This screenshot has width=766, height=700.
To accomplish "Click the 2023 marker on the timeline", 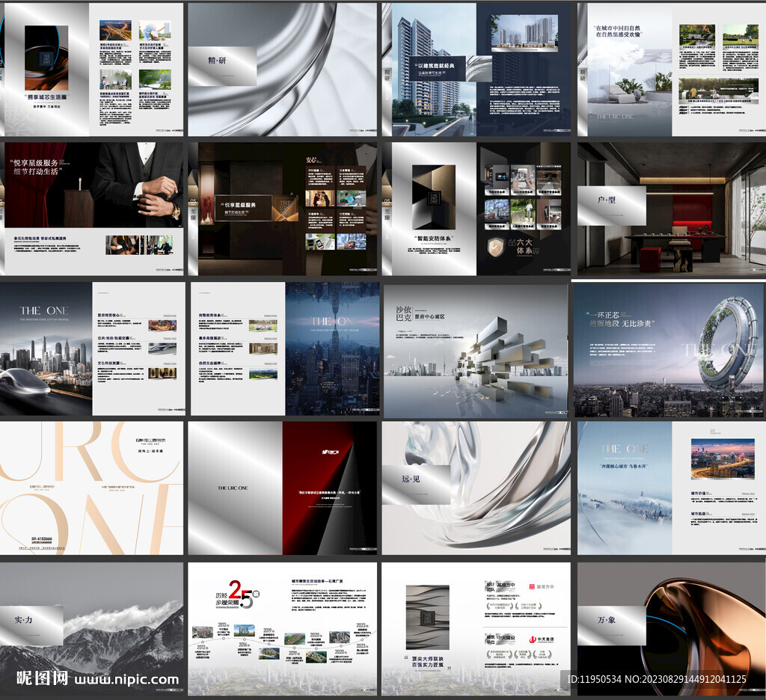I will [362, 626].
